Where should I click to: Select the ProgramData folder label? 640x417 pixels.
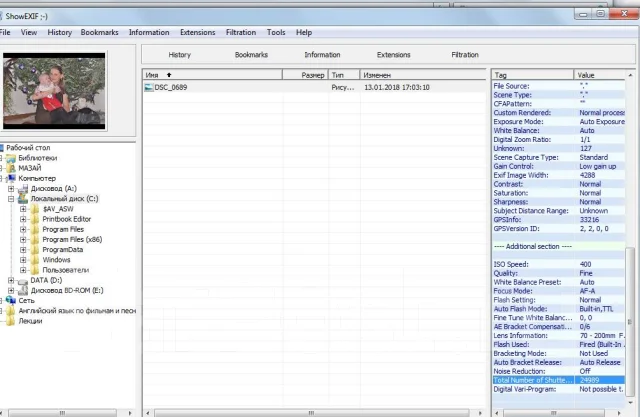pyautogui.click(x=63, y=250)
